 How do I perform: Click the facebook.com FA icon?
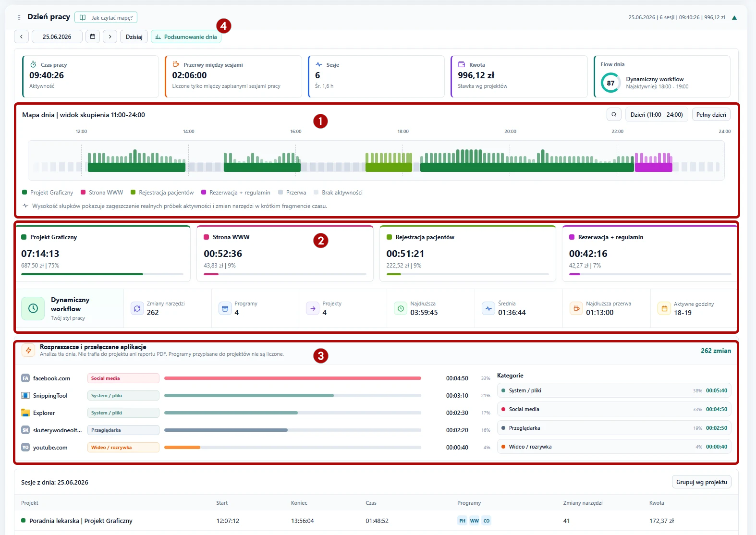coord(25,378)
